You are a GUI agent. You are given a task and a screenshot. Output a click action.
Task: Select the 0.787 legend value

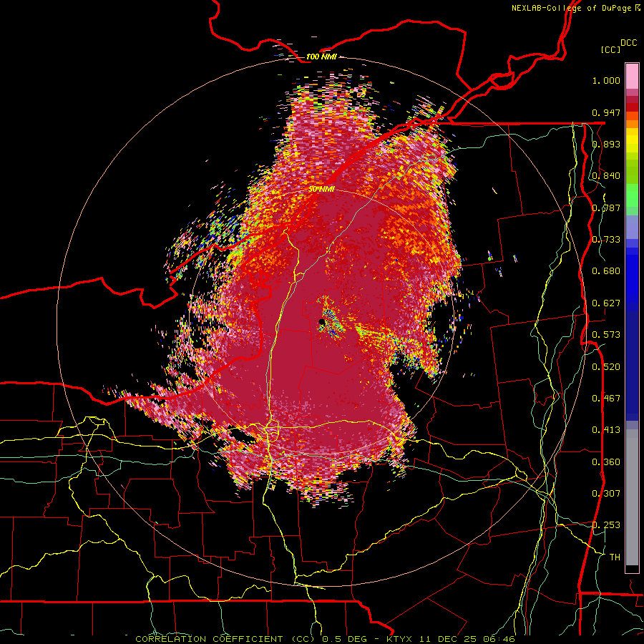coord(606,208)
